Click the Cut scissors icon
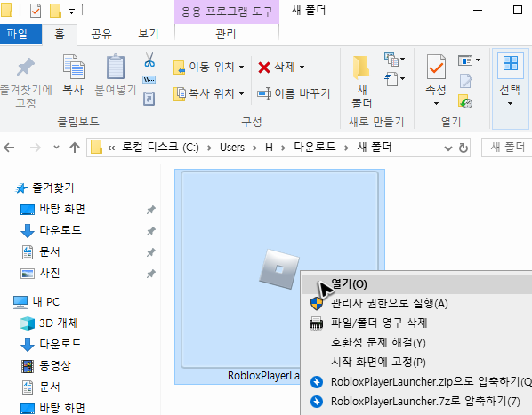The width and height of the screenshot is (532, 415). click(x=149, y=60)
